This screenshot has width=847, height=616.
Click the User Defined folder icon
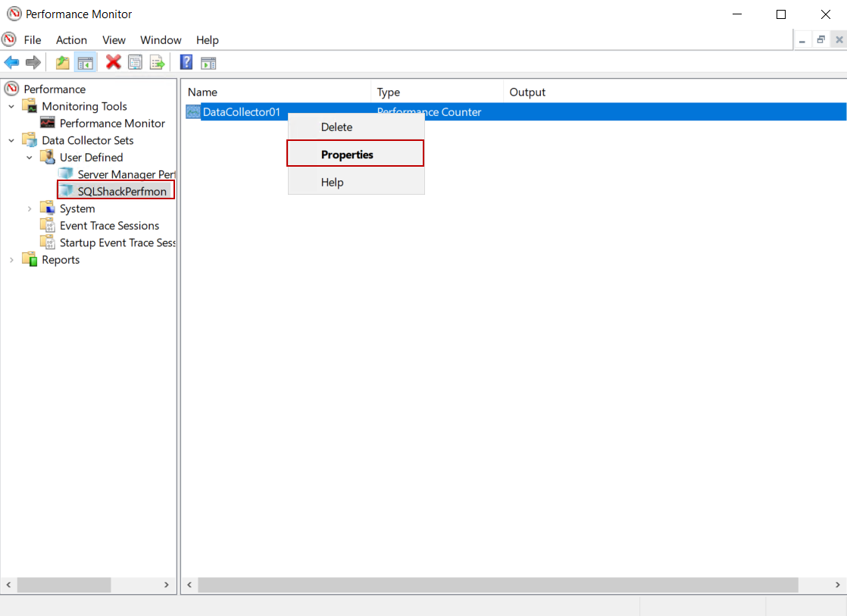48,157
